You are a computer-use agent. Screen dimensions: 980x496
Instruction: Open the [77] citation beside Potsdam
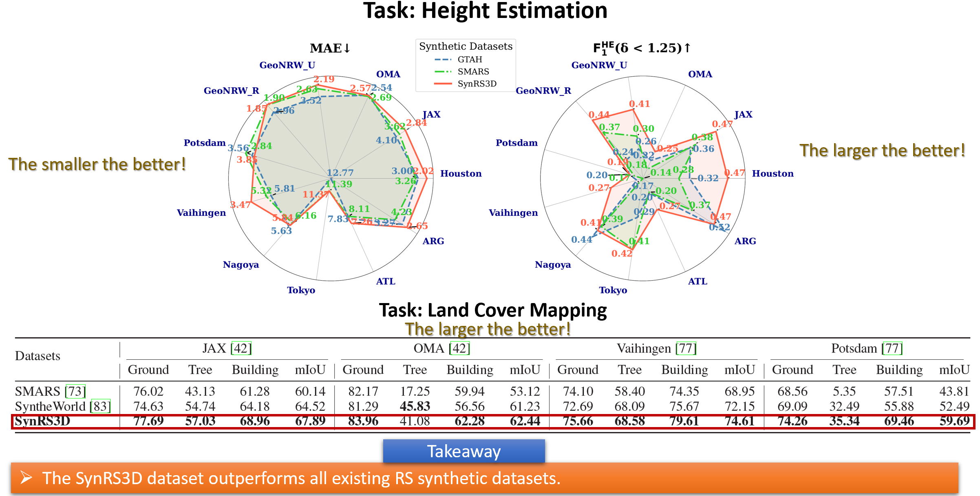tap(892, 348)
